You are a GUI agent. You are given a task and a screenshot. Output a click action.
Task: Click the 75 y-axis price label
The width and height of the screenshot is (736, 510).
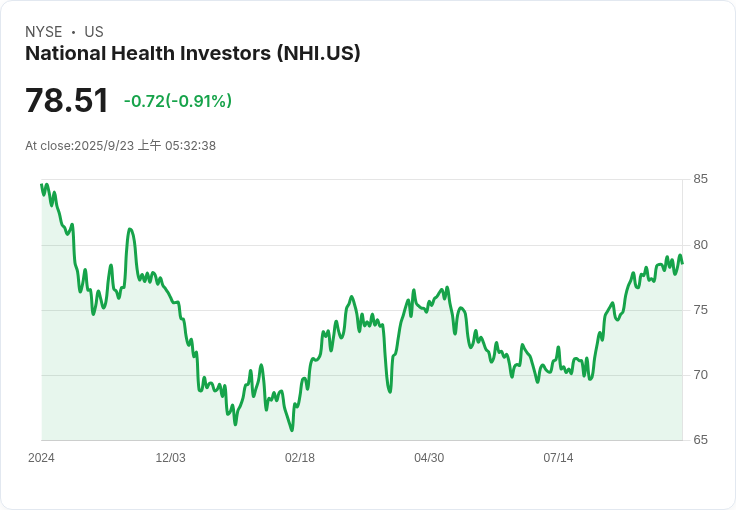pos(700,310)
